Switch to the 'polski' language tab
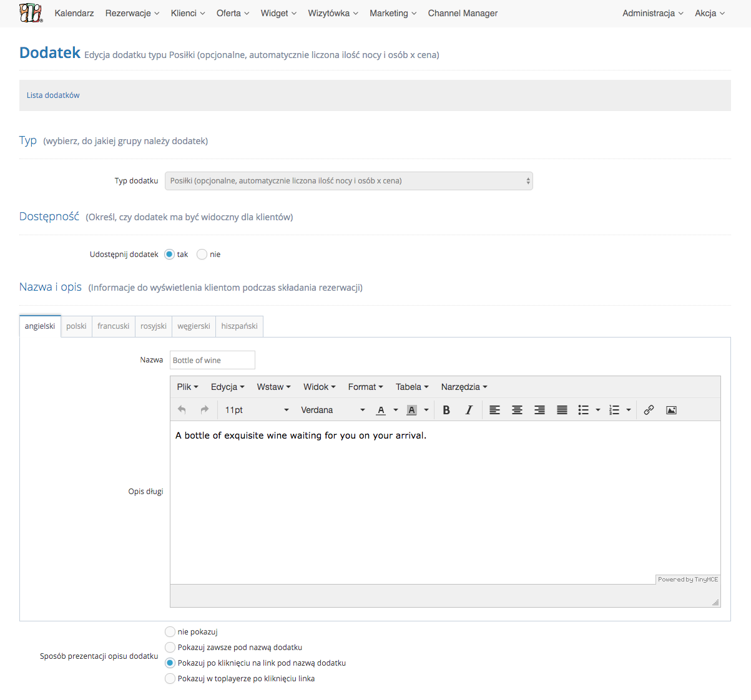The width and height of the screenshot is (751, 700). (x=76, y=326)
